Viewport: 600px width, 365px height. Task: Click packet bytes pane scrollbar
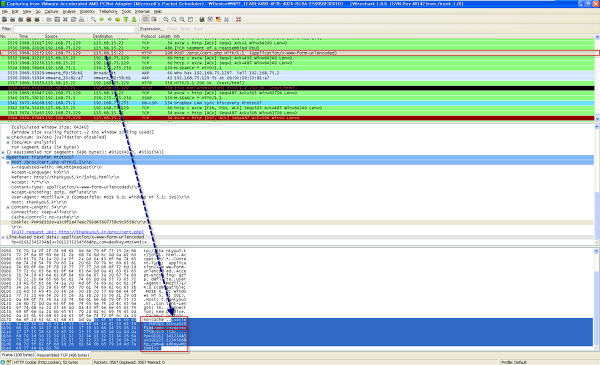(x=597, y=299)
